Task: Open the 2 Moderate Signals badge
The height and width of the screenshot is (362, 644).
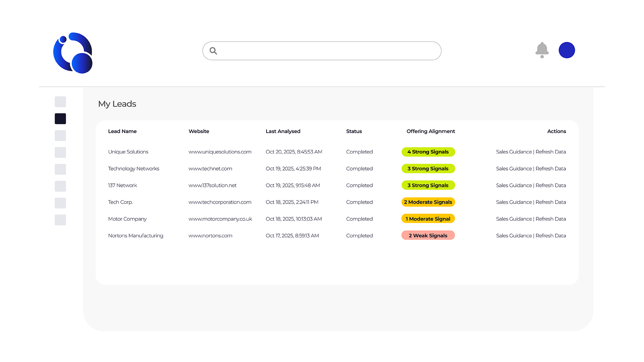Action: 428,202
